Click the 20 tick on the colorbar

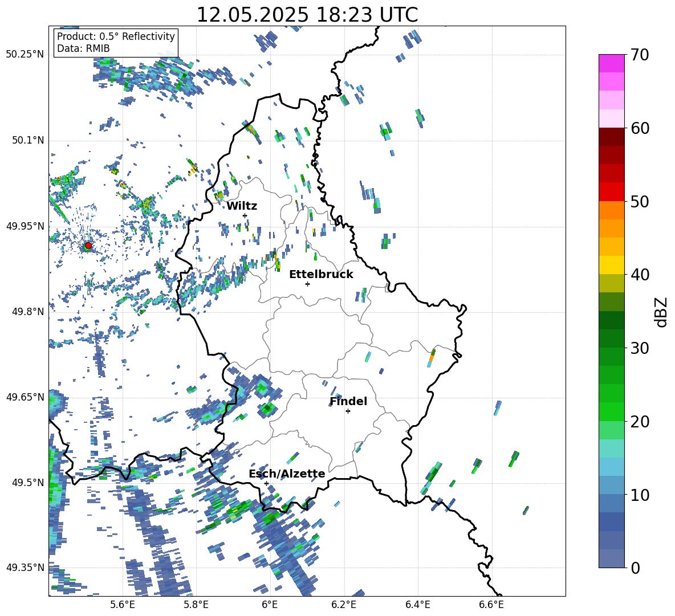[x=640, y=421]
